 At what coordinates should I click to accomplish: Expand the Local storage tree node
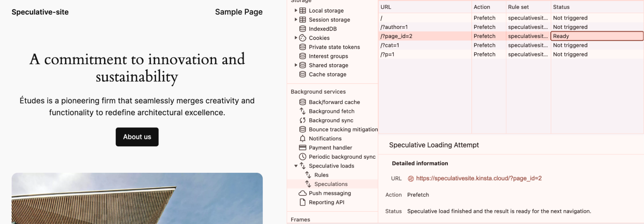(296, 11)
